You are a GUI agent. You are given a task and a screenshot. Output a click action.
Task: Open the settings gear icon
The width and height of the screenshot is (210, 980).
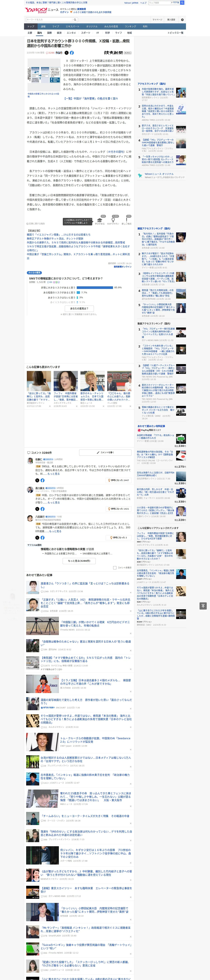click(182, 20)
